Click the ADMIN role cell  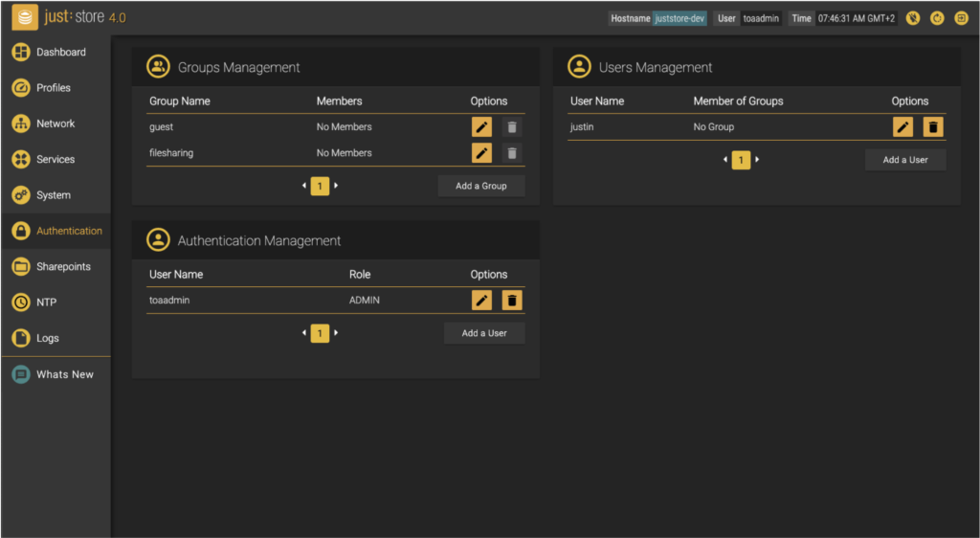click(365, 300)
